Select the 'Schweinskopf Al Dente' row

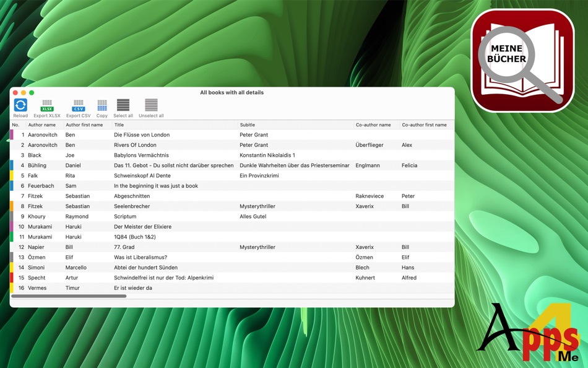(x=232, y=175)
